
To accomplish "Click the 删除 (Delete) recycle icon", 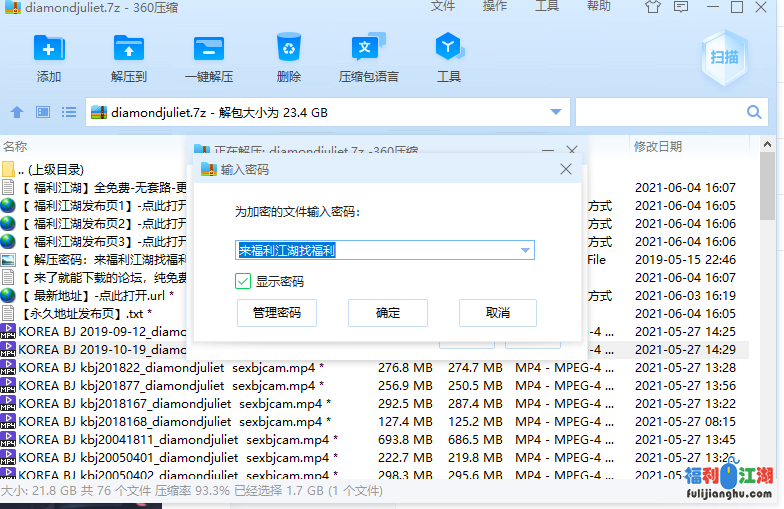I will pyautogui.click(x=289, y=48).
